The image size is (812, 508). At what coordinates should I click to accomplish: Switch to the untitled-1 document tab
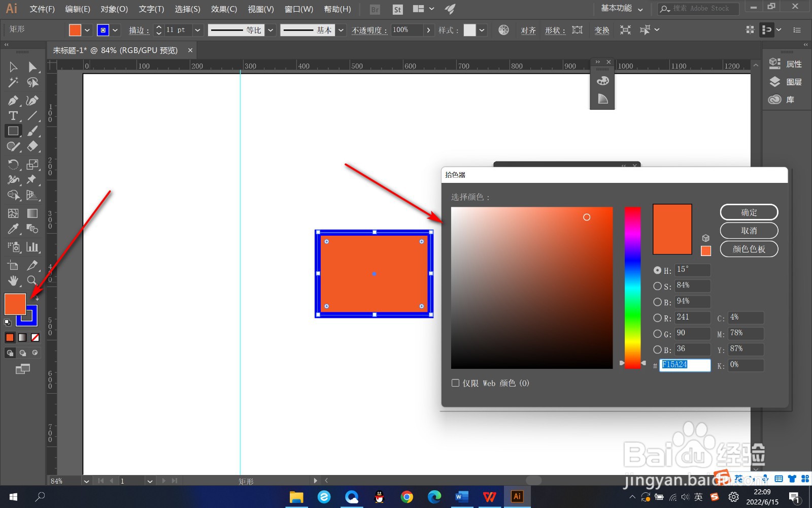click(x=115, y=50)
